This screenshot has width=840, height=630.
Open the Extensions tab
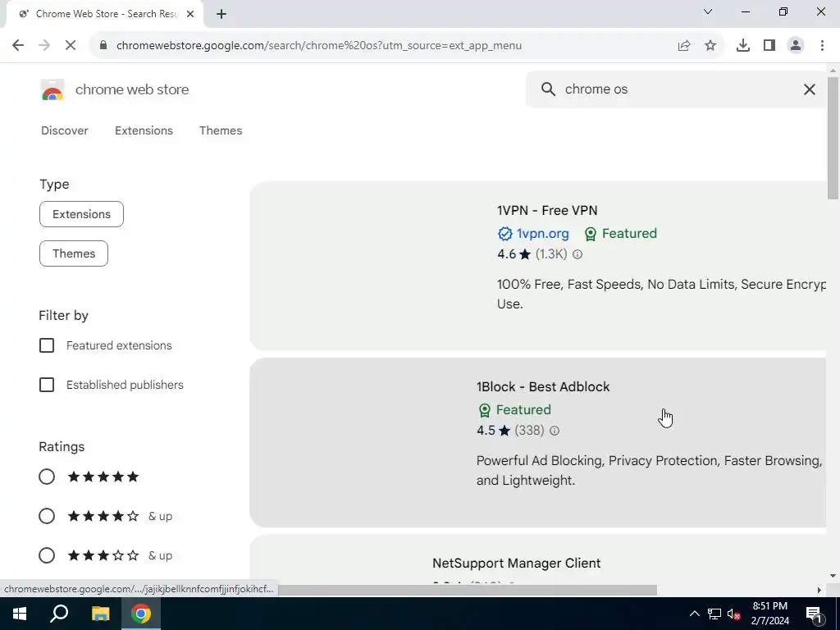(144, 130)
